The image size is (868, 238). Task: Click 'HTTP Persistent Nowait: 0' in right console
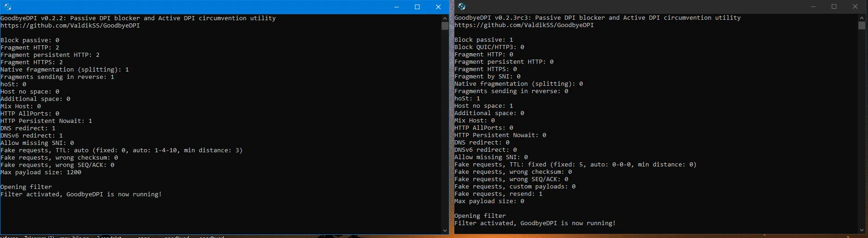point(500,135)
